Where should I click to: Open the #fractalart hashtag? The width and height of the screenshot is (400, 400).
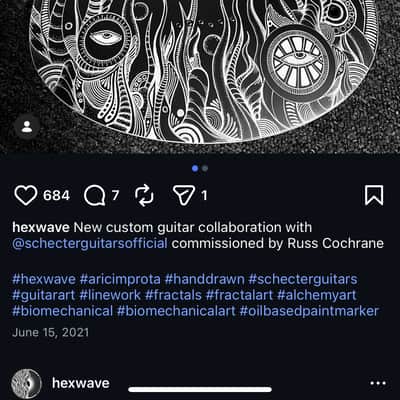pyautogui.click(x=239, y=295)
